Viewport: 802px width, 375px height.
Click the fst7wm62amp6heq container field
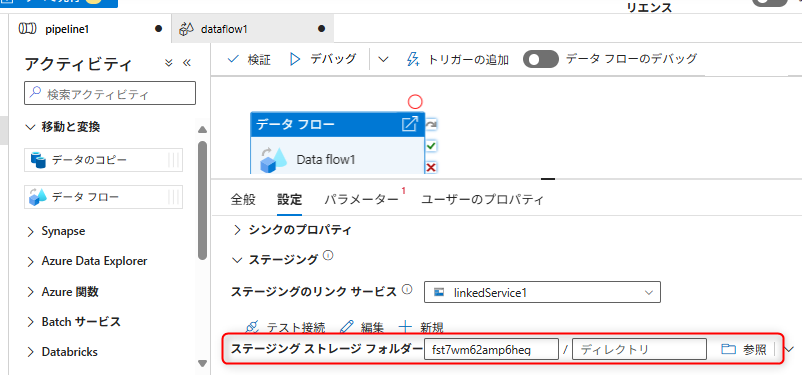491,349
